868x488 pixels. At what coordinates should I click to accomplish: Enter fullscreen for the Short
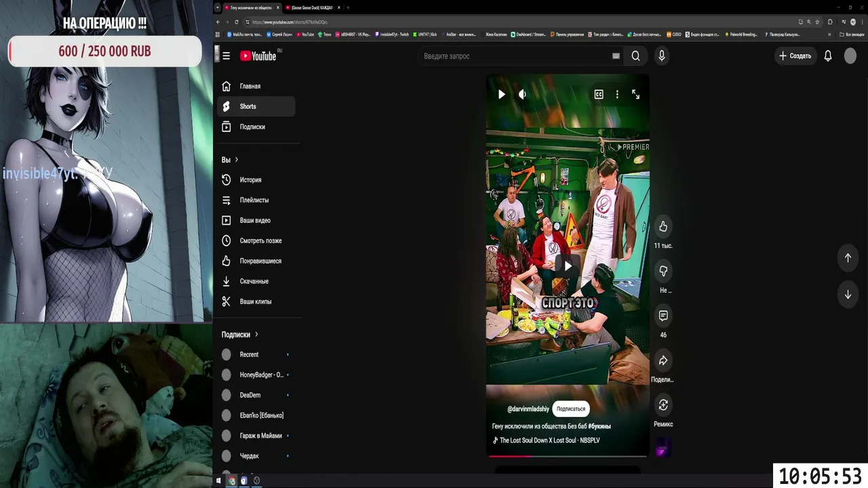(635, 94)
